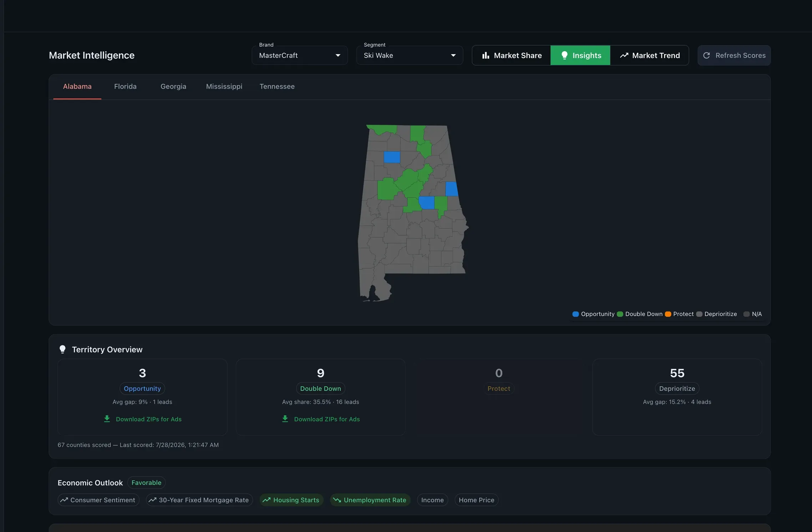The image size is (812, 532).
Task: Click the 30-Year Fixed Mortgage Rate trend icon
Action: coord(152,500)
